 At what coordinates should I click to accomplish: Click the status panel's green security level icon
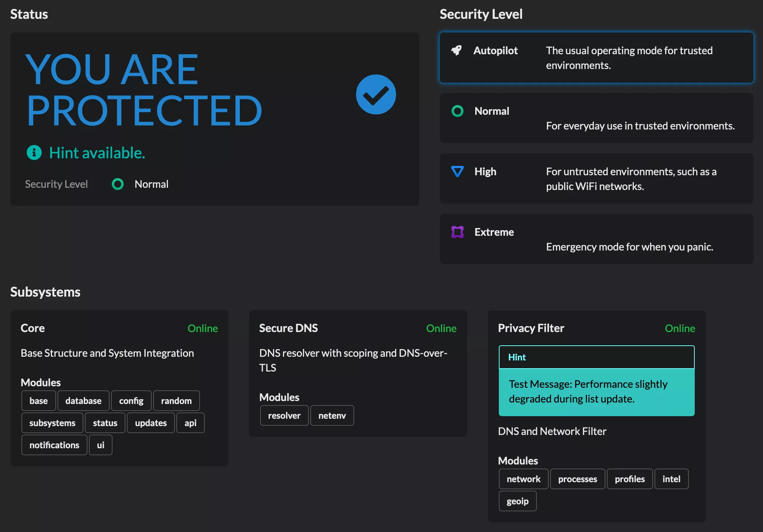(118, 184)
